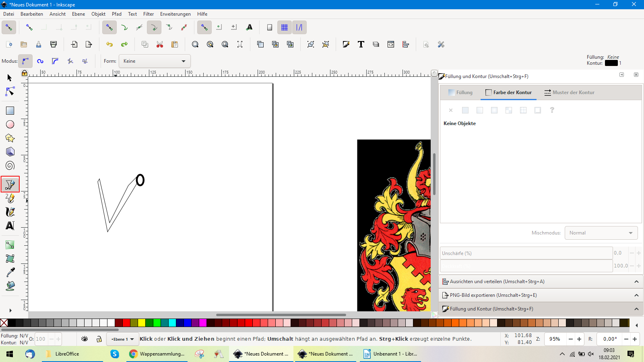Click zoom in plus button
Viewport: 644px width, 362px height.
579,339
